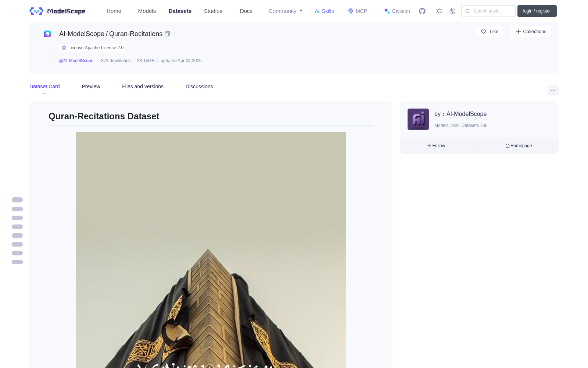Open the three-dots more options button

tap(553, 90)
